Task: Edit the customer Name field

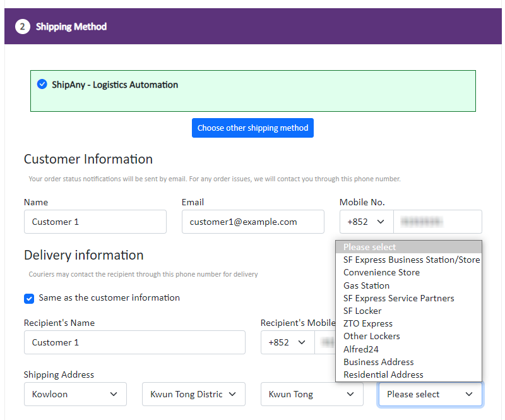Action: coord(95,222)
